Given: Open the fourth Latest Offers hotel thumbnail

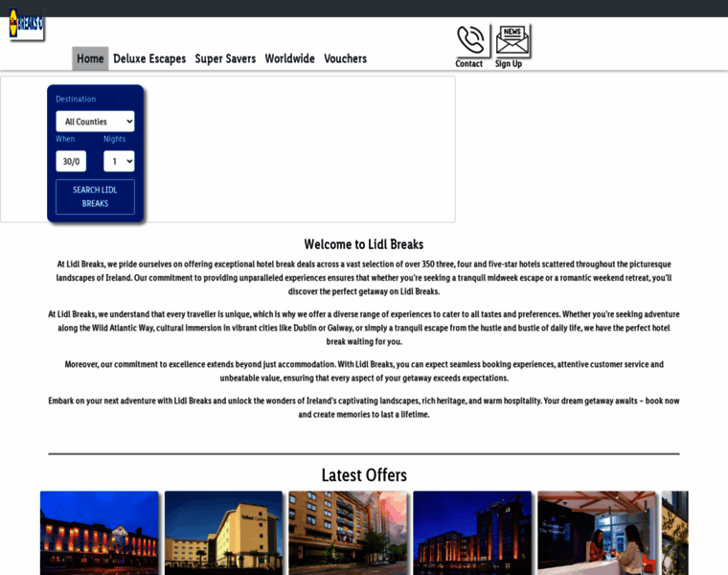Looking at the screenshot, I should pyautogui.click(x=472, y=533).
